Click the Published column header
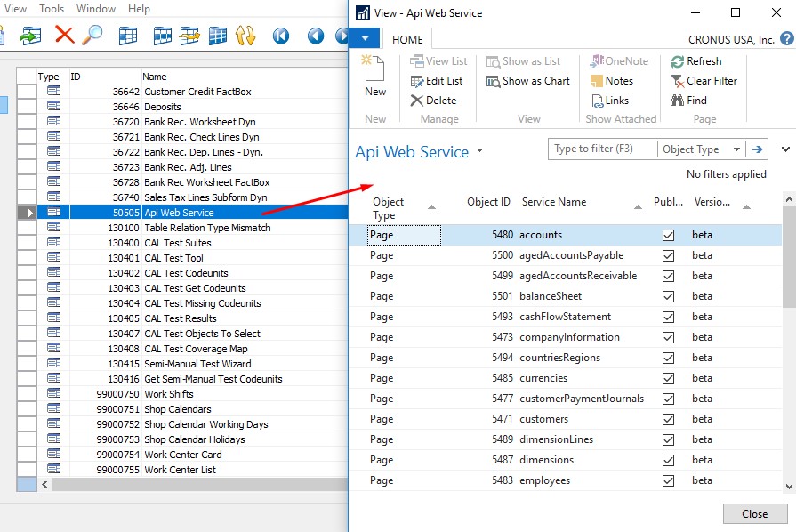 point(668,202)
